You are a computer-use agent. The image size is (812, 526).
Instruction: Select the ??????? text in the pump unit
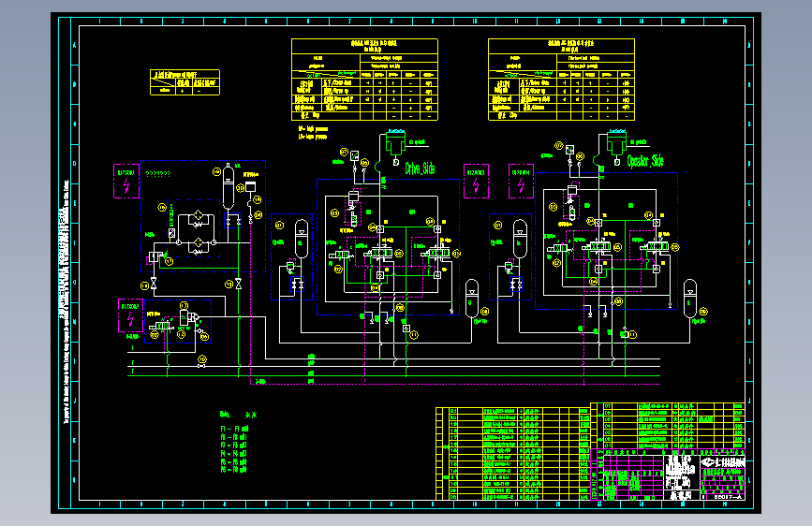click(x=158, y=174)
